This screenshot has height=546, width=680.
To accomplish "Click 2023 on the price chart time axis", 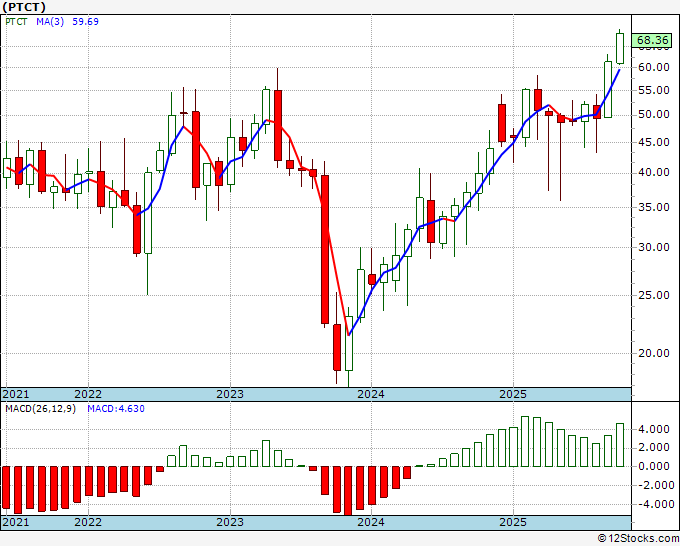I will coord(230,394).
